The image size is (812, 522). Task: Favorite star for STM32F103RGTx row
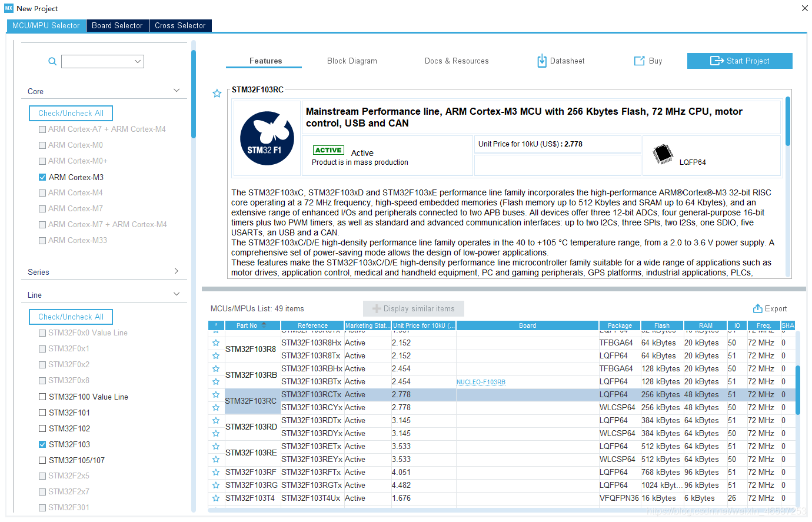coord(216,486)
